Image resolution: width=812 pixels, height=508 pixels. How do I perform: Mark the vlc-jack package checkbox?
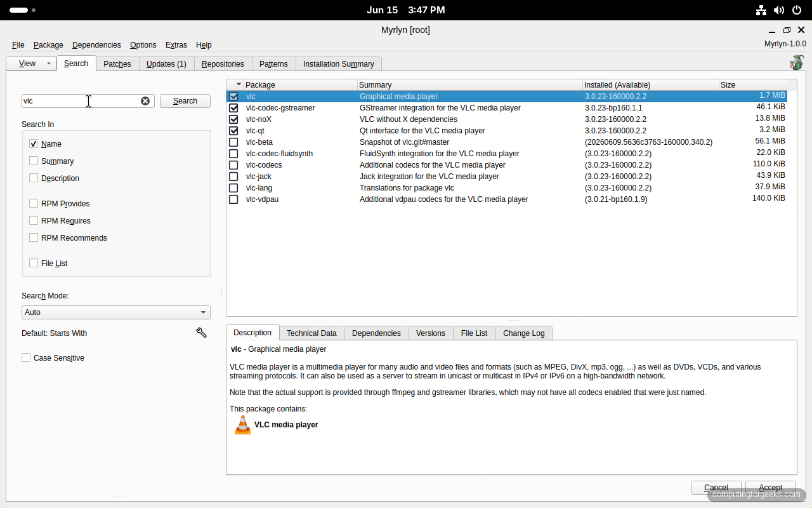point(233,177)
